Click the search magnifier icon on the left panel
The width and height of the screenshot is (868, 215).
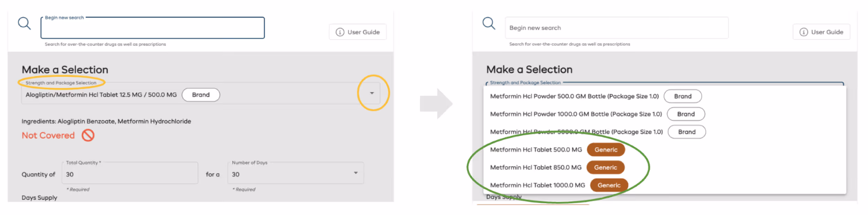click(x=24, y=23)
